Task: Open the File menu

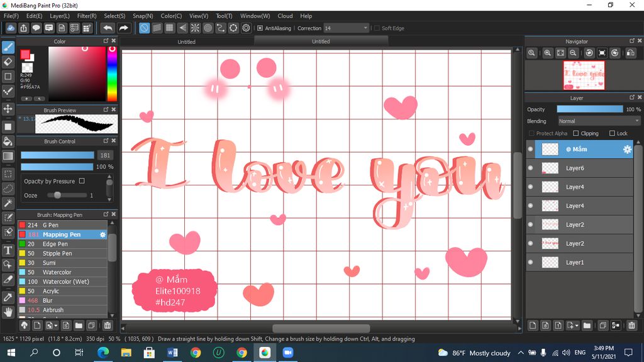Action: [11, 16]
